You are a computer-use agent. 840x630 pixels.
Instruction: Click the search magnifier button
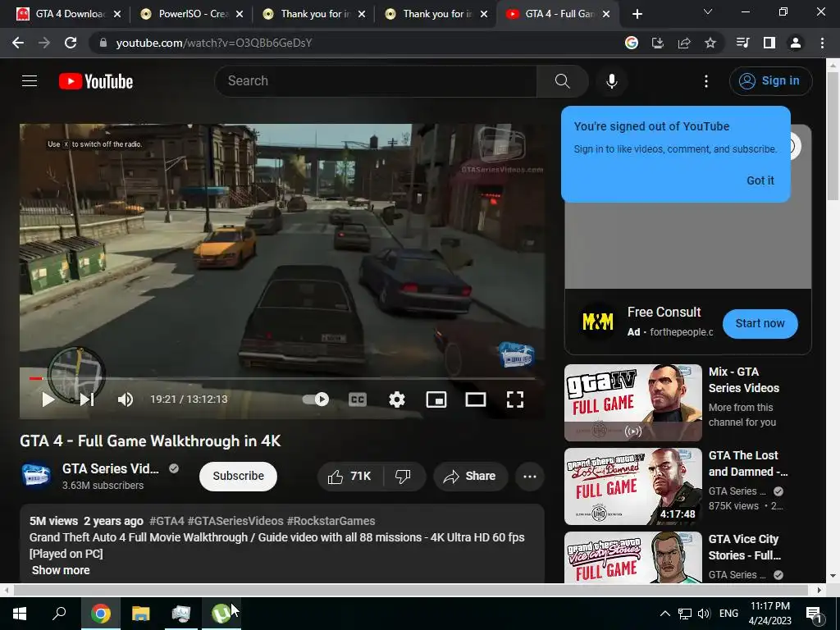tap(562, 81)
